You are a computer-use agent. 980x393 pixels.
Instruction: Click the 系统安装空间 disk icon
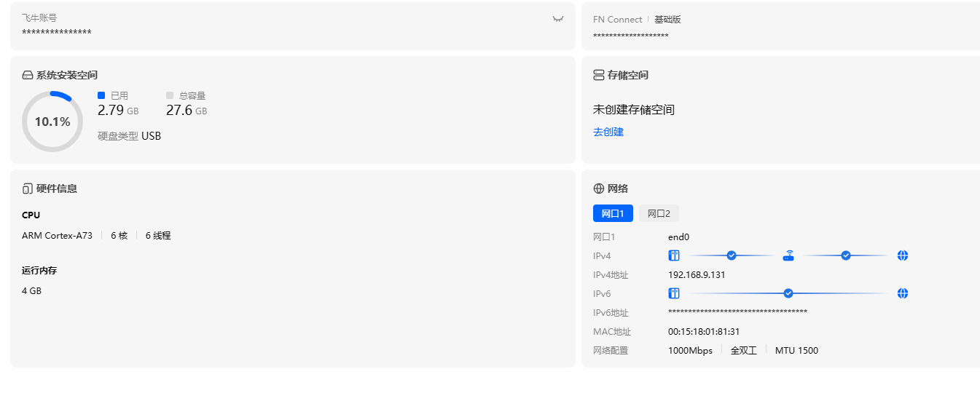click(28, 75)
